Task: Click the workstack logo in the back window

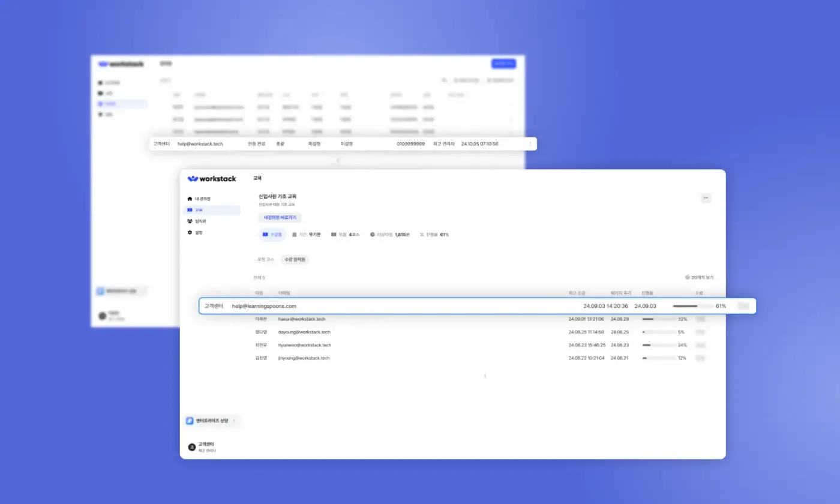Action: pos(121,64)
